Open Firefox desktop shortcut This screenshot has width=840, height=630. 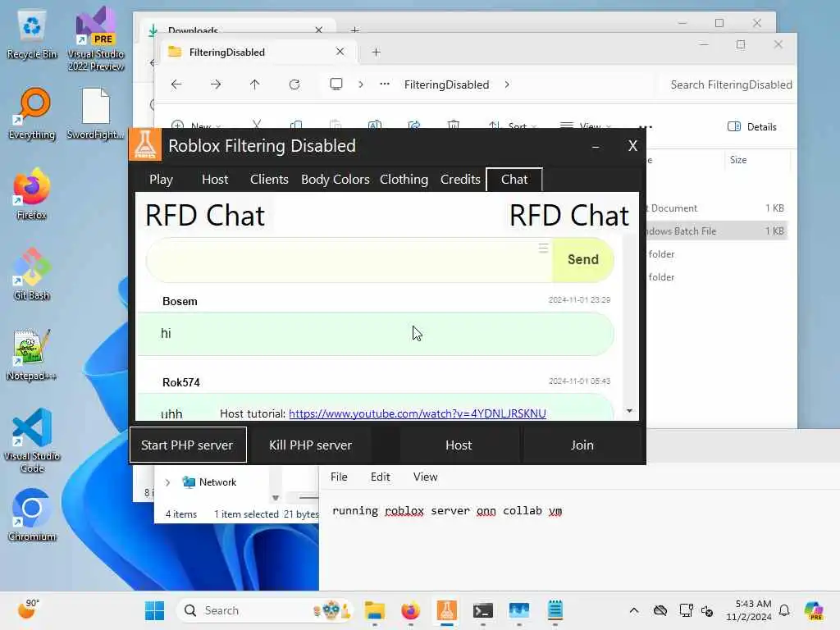32,194
